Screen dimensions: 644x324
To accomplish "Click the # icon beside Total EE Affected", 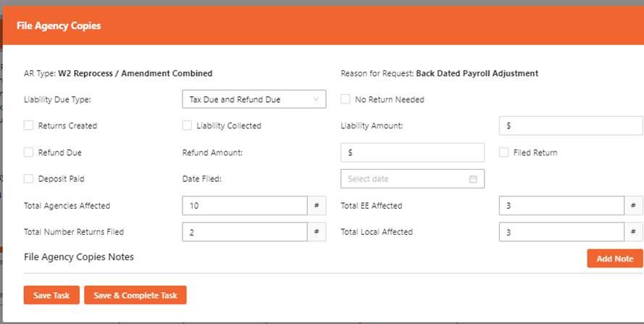I will coord(634,206).
